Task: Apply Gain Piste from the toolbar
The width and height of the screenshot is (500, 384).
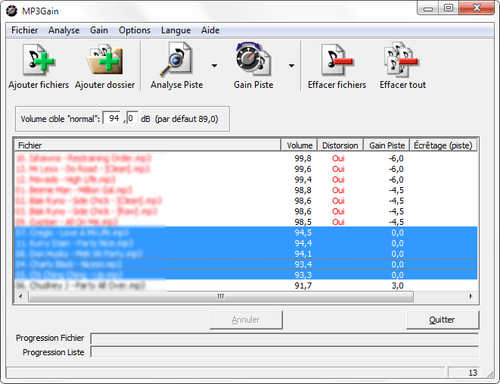Action: (x=253, y=66)
